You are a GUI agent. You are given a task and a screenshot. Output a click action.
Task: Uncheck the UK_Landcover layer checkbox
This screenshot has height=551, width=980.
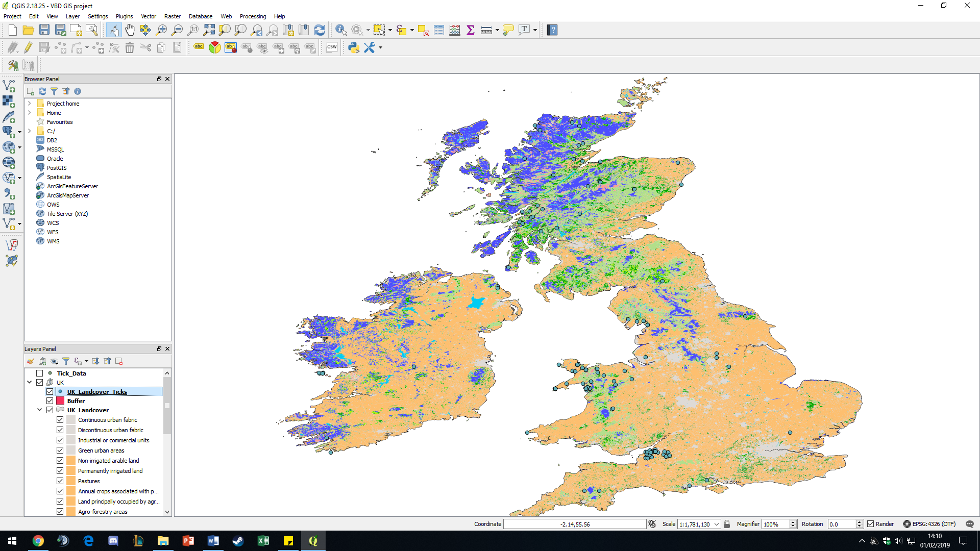click(x=50, y=410)
